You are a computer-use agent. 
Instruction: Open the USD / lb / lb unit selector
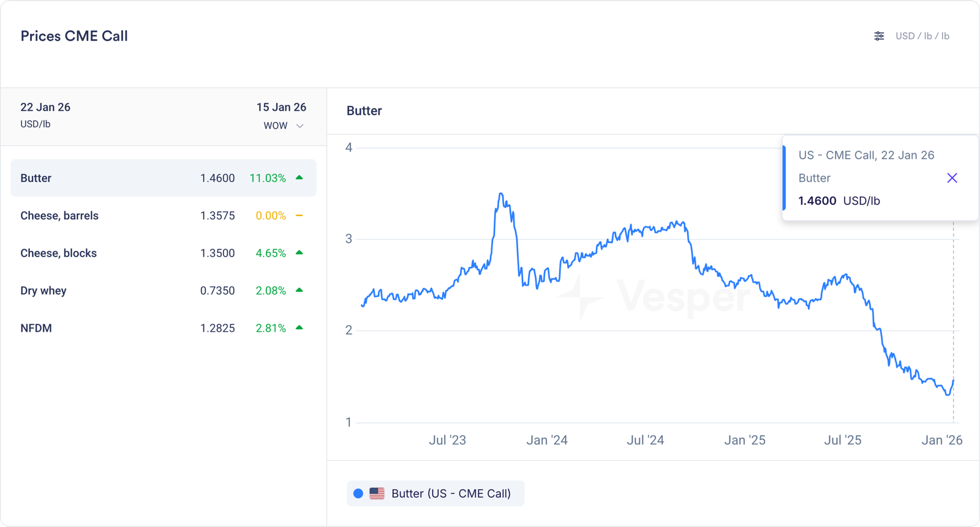tap(922, 36)
